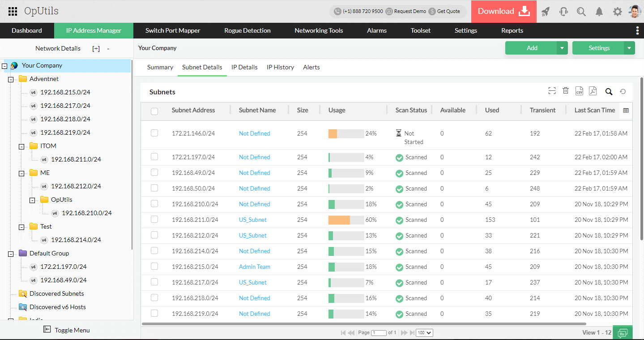Open the live chat icon

click(x=623, y=333)
